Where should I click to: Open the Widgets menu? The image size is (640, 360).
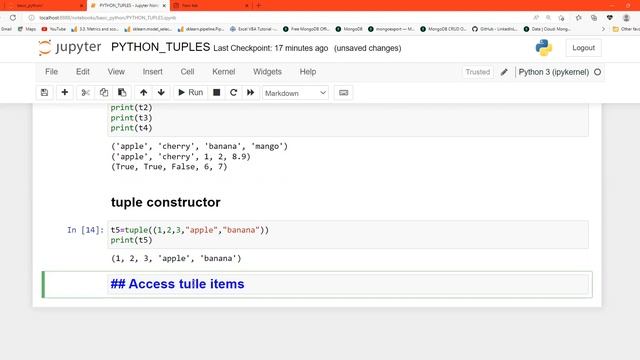pos(267,72)
